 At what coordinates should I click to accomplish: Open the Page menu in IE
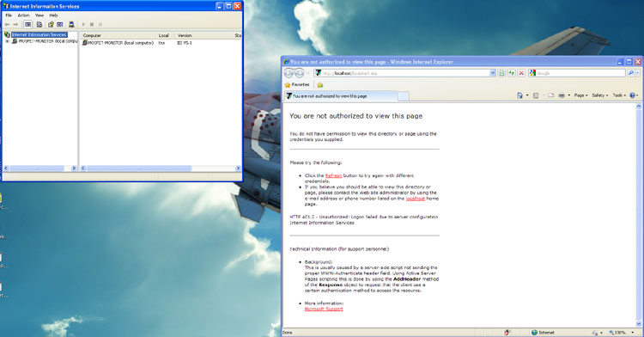tap(580, 95)
